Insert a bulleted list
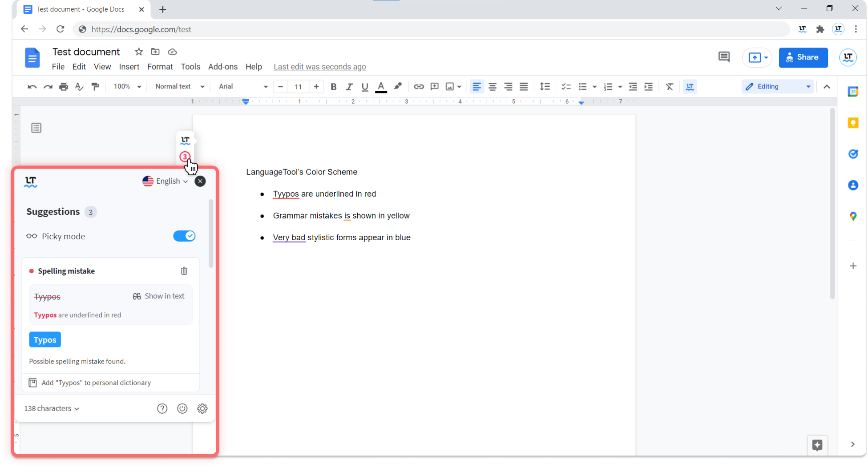Screen dimensions: 868x468 (582, 87)
